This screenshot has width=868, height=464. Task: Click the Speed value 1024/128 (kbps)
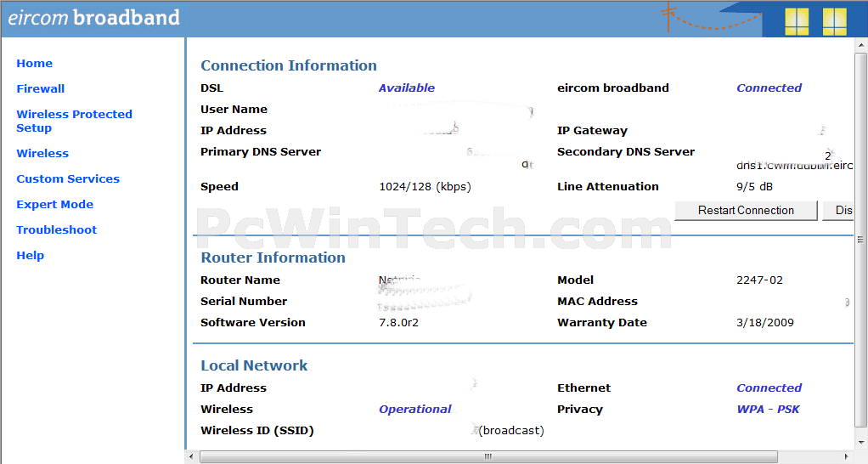(x=426, y=187)
